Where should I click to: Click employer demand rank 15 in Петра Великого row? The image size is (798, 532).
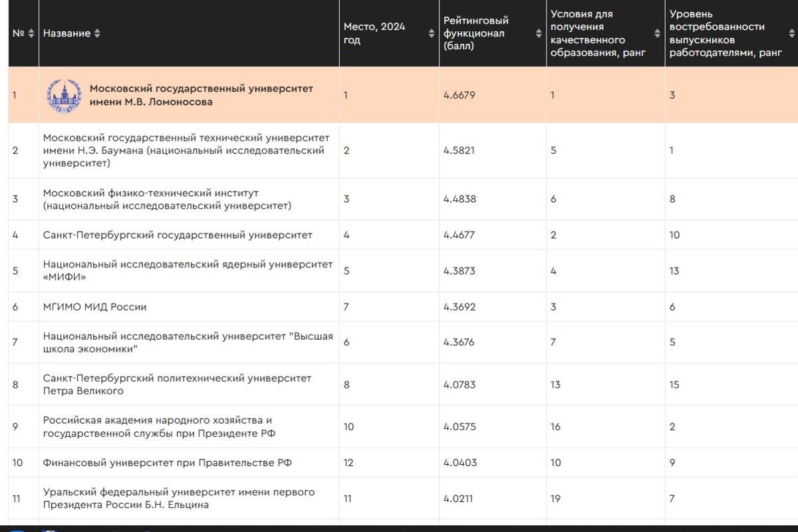click(674, 384)
